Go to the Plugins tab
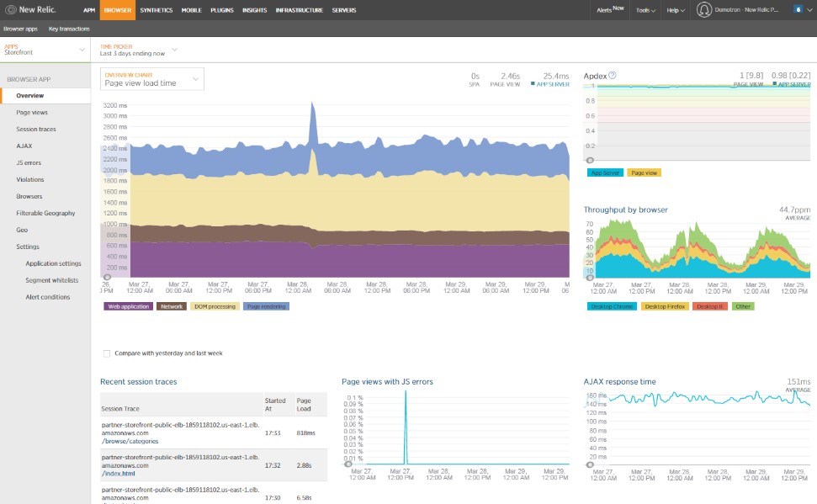Viewport: 817px width, 504px height. click(x=222, y=10)
